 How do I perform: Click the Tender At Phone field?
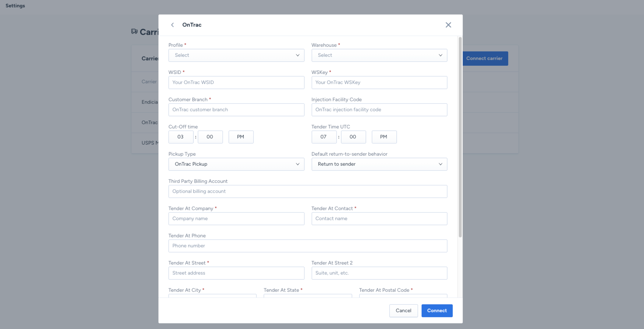click(308, 246)
